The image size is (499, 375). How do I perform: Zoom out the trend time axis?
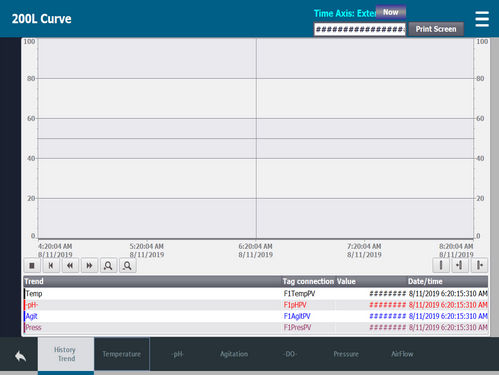tap(127, 266)
